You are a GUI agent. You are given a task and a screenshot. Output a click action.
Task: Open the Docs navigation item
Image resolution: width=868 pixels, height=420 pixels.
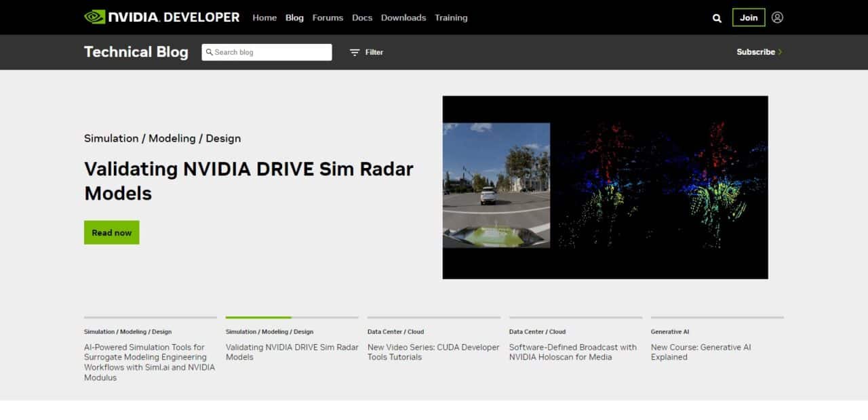tap(362, 18)
